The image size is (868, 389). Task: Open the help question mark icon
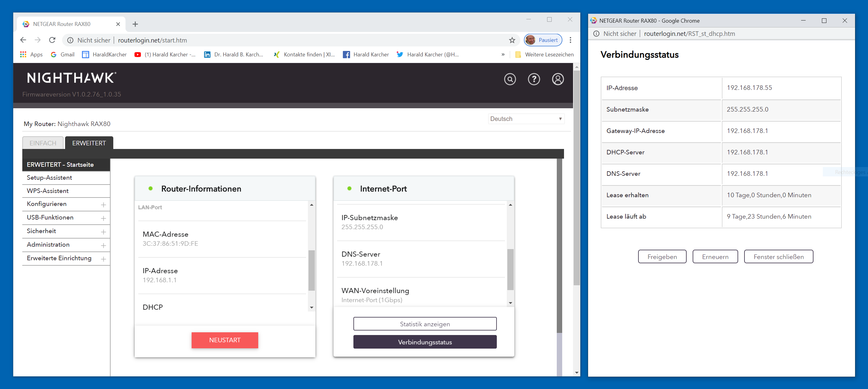pos(534,79)
